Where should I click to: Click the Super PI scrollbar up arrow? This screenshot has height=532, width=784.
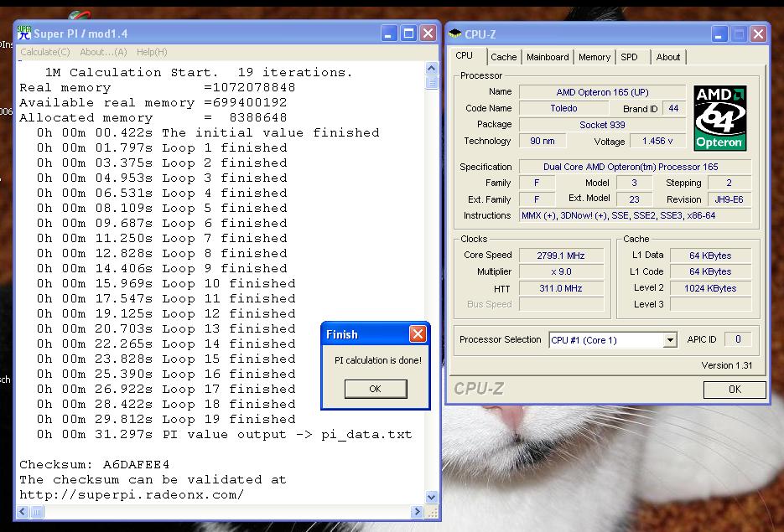click(x=432, y=69)
